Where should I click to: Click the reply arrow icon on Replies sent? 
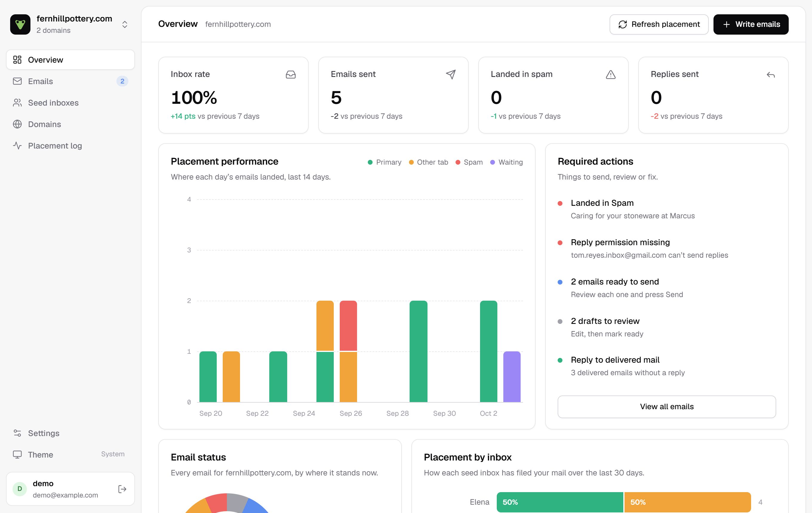tap(771, 75)
